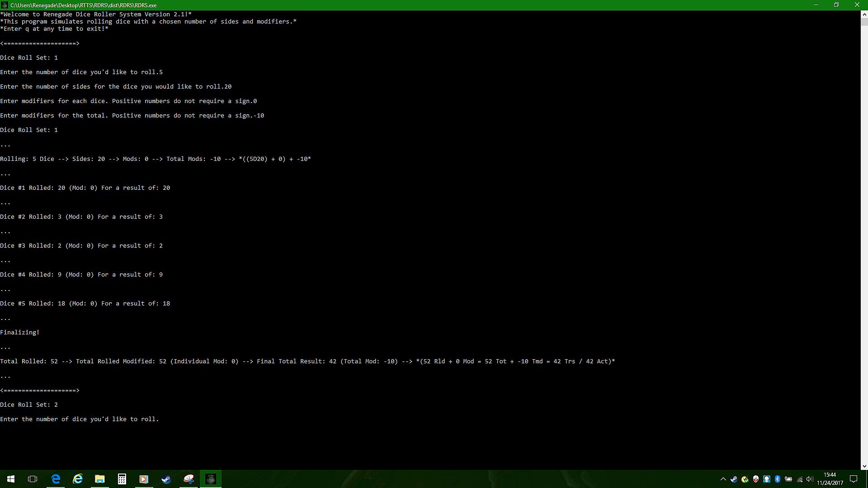Viewport: 868px width, 488px height.
Task: Open Internet Explorer on the taskbar
Action: pos(78,479)
